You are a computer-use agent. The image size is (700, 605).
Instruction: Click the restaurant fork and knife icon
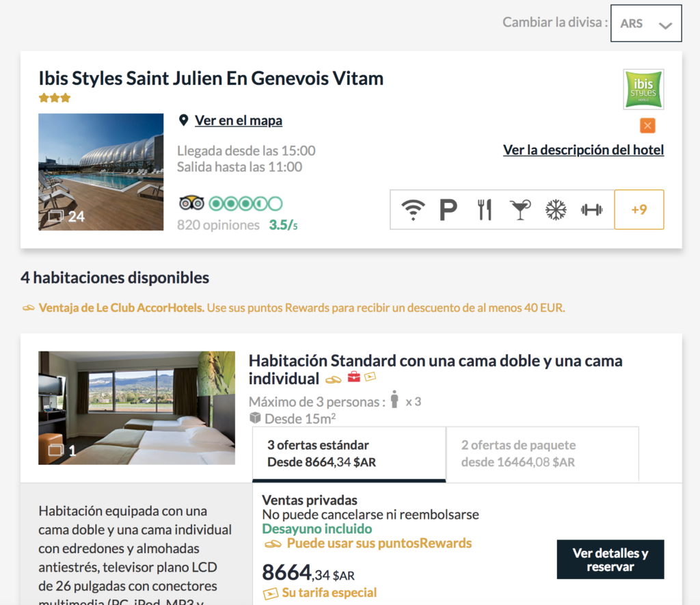coord(485,210)
